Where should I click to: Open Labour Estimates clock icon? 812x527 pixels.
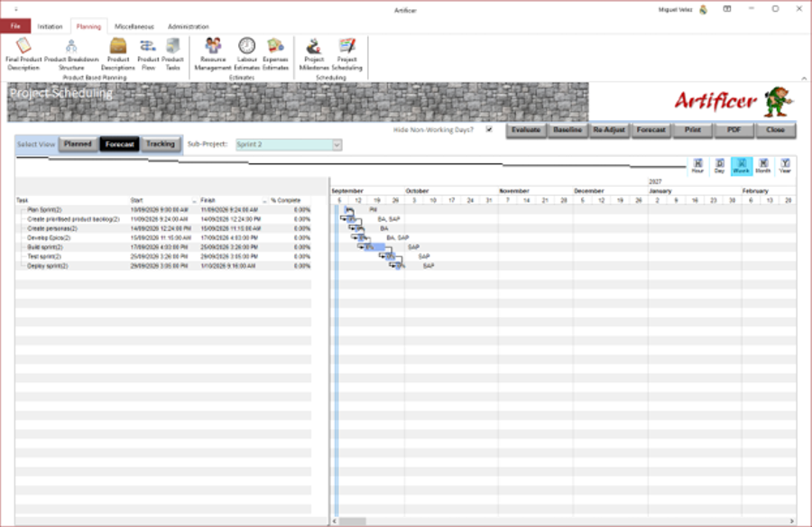[247, 54]
